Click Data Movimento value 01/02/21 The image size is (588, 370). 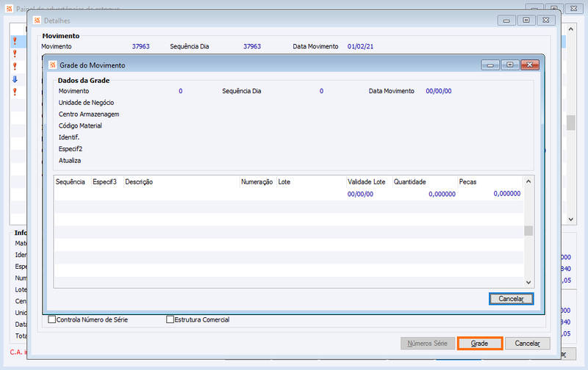coord(360,46)
